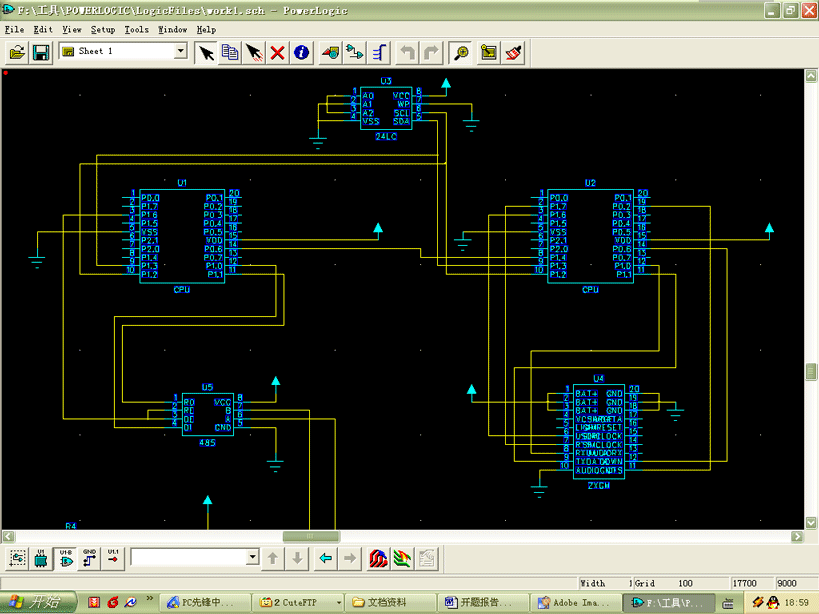Viewport: 819px width, 614px height.
Task: Select the U5 485 transceiver symbol
Action: coord(207,415)
